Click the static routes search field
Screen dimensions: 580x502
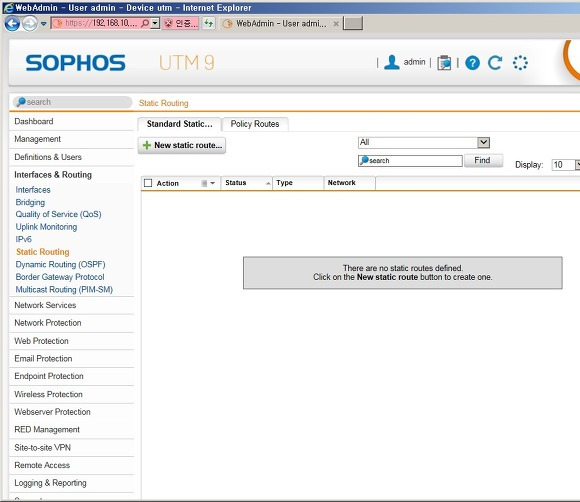click(410, 161)
